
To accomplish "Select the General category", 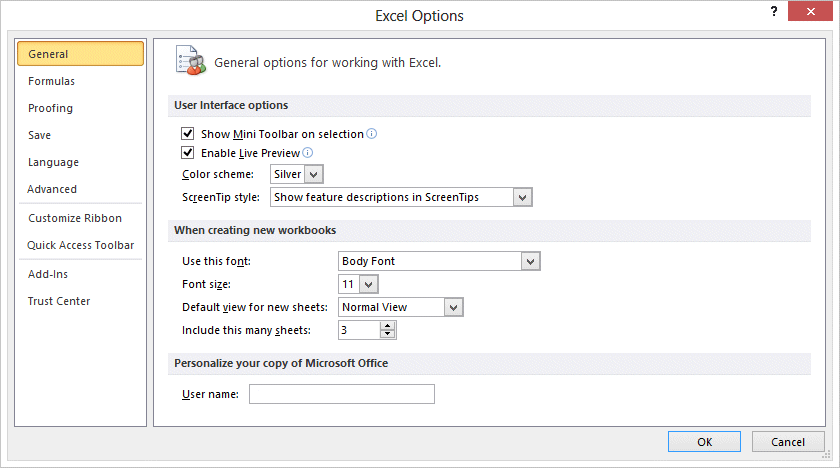I will point(80,54).
